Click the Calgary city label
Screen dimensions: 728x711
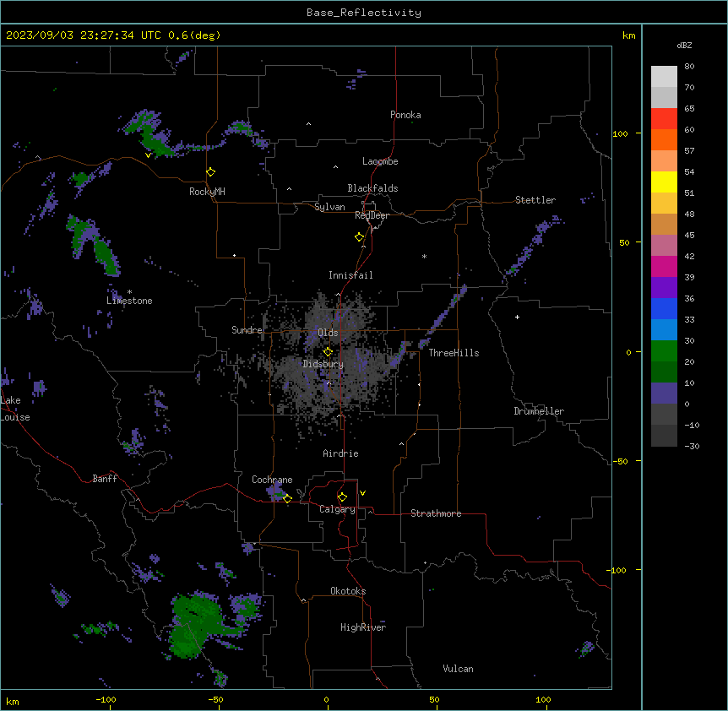(337, 509)
